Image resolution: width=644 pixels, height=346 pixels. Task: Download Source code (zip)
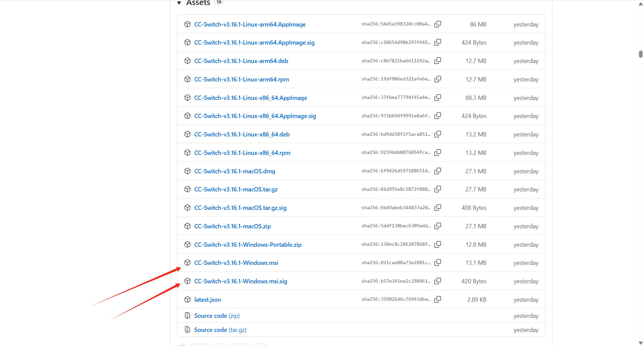click(x=217, y=316)
